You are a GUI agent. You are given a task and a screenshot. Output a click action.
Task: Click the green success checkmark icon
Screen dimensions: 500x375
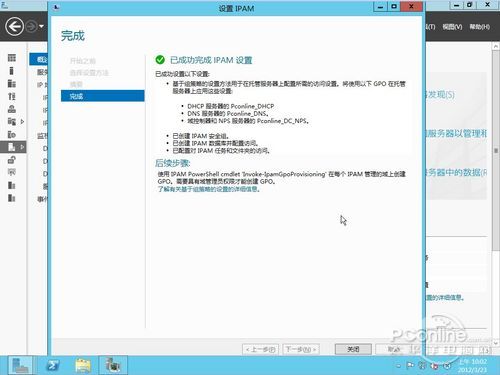(160, 60)
